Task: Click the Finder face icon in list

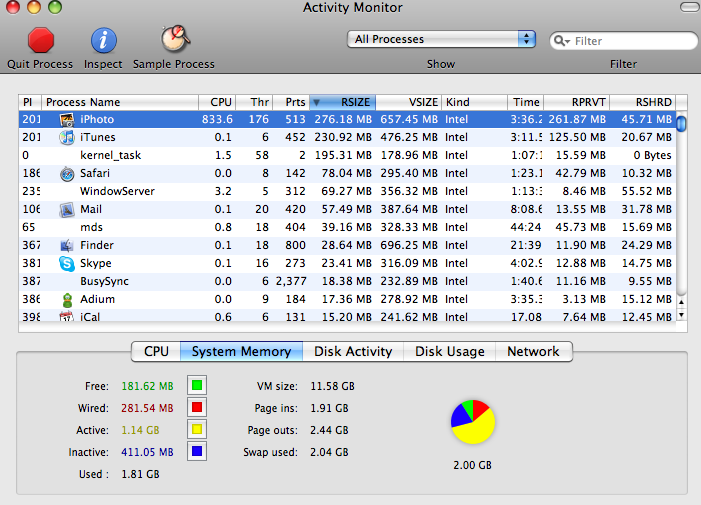Action: click(x=67, y=245)
